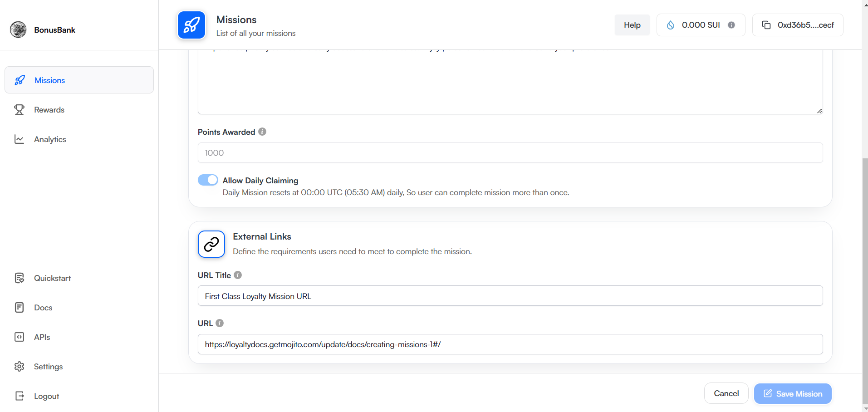
Task: Click the BonusBank avatar logo
Action: tap(18, 29)
